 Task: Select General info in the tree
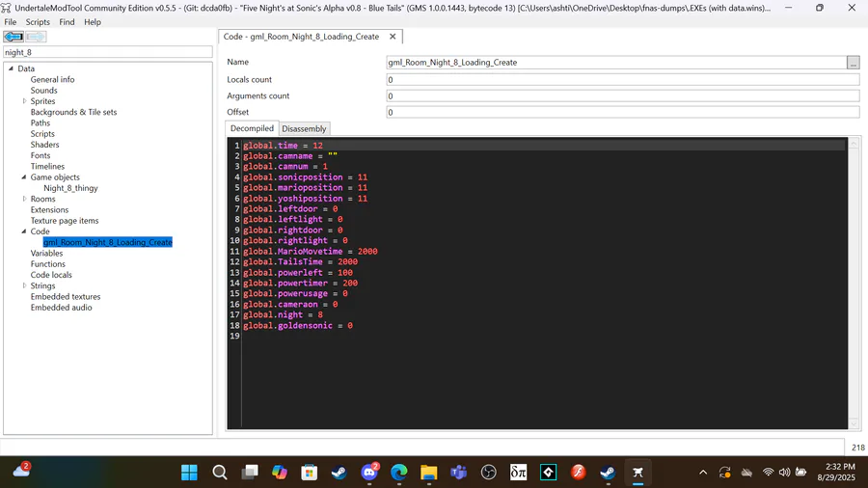point(52,80)
